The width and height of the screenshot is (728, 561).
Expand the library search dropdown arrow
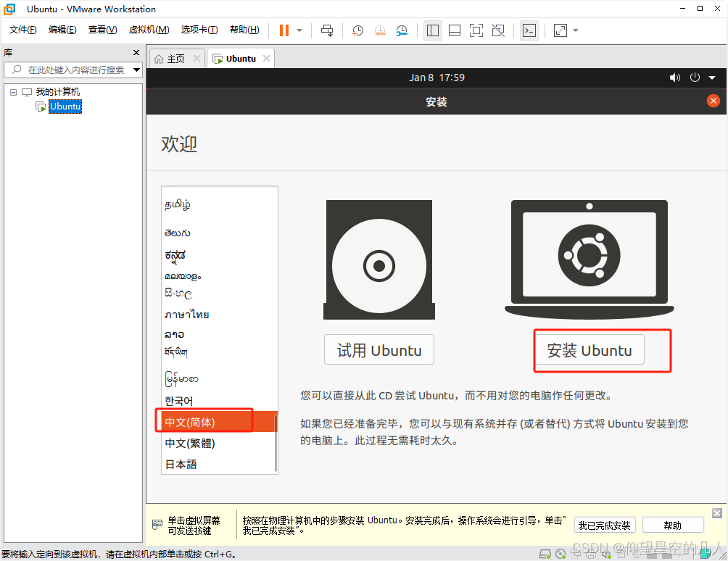(136, 70)
